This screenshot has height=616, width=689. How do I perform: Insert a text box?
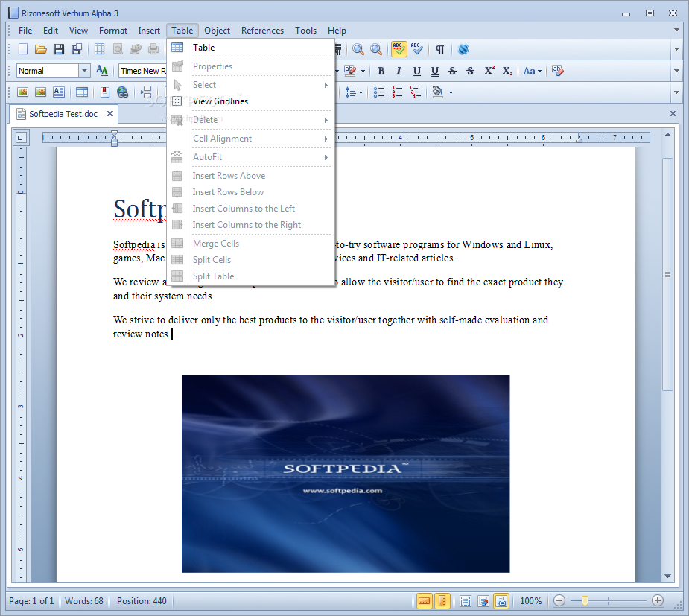point(58,92)
